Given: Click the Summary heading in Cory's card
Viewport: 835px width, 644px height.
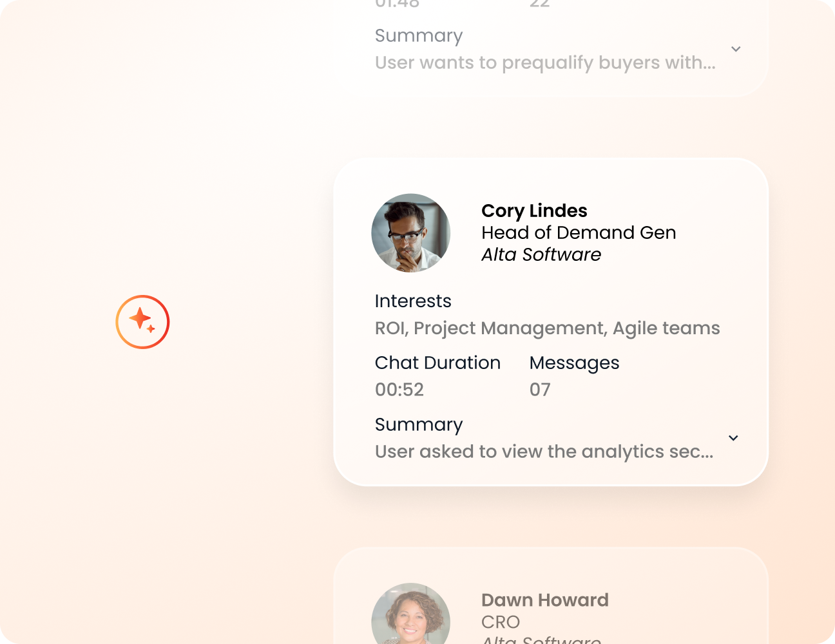Looking at the screenshot, I should click(419, 424).
